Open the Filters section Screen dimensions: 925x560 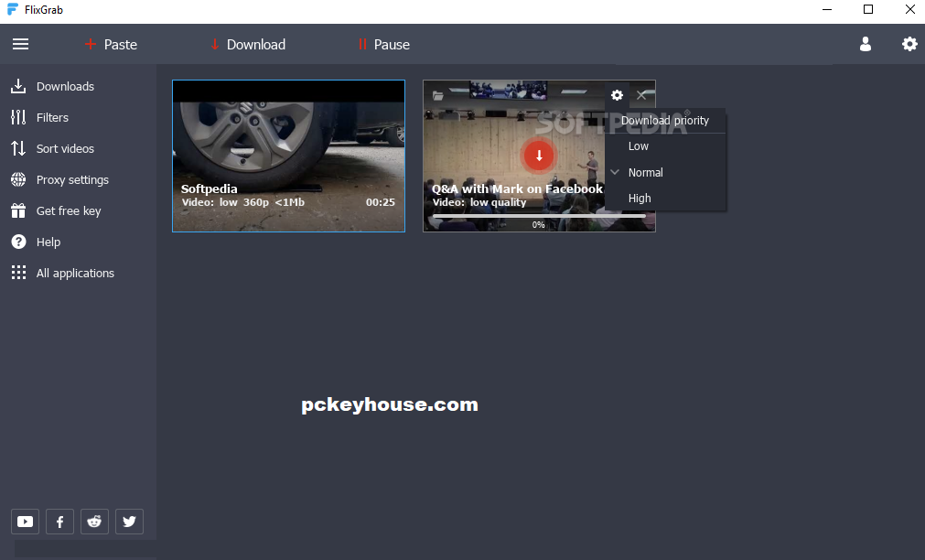[52, 117]
